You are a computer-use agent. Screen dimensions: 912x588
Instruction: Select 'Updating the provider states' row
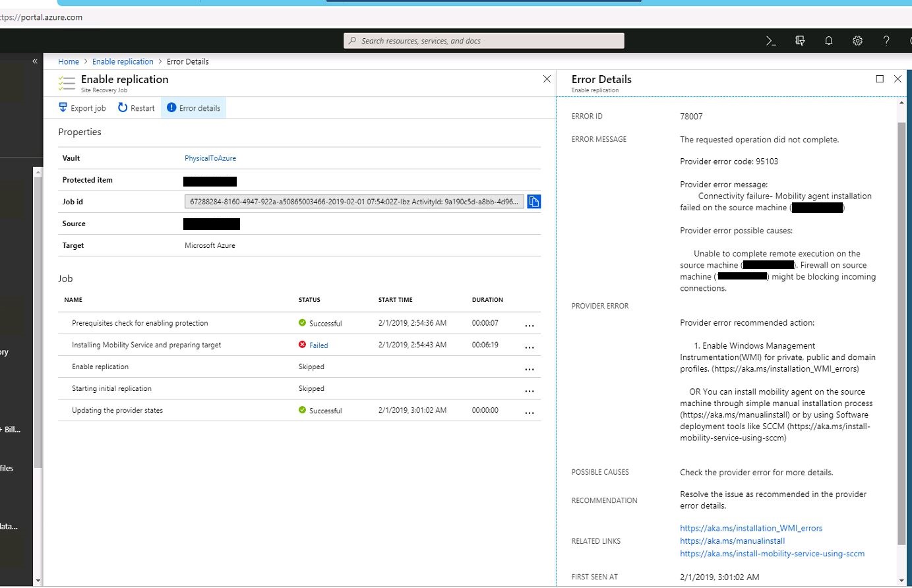click(x=299, y=410)
